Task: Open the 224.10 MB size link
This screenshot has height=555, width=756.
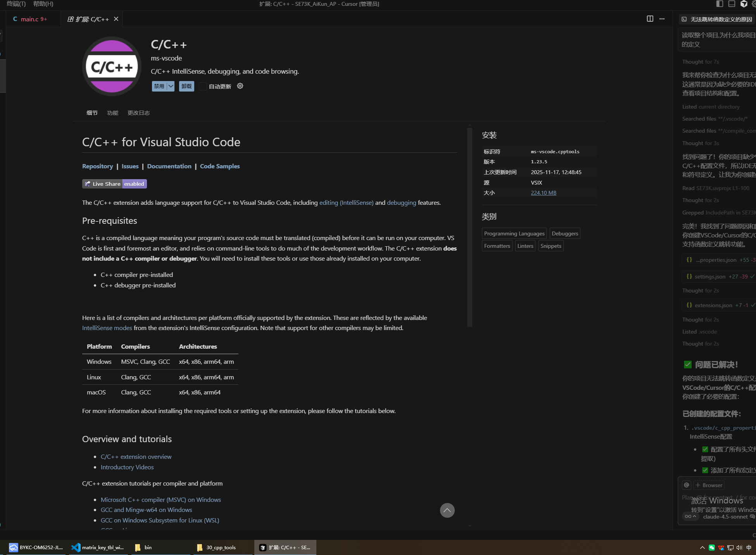Action: tap(544, 193)
